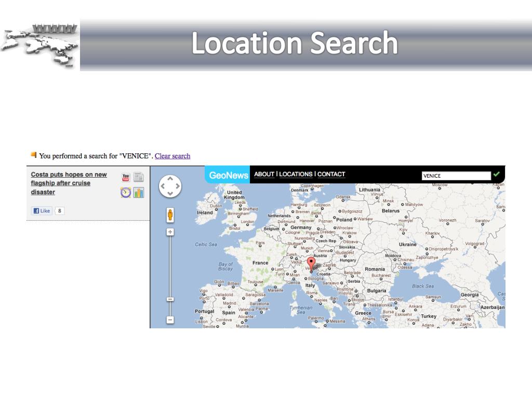
Task: Pan the map left with the arrow
Action: tap(163, 186)
